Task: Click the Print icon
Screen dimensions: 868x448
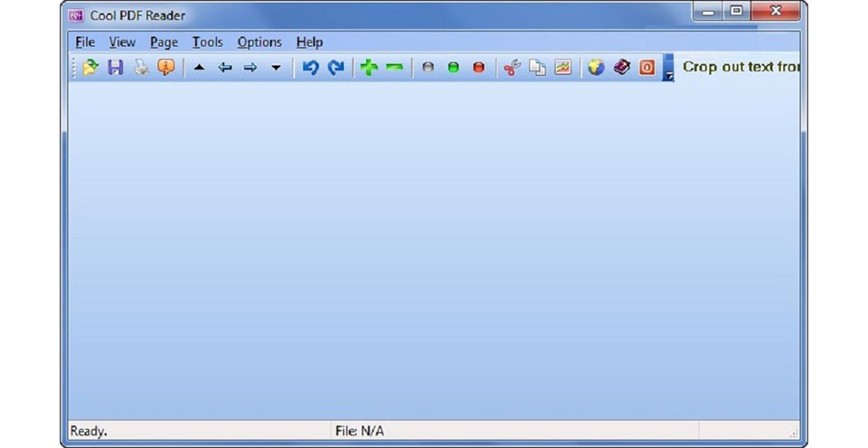Action: pyautogui.click(x=141, y=68)
